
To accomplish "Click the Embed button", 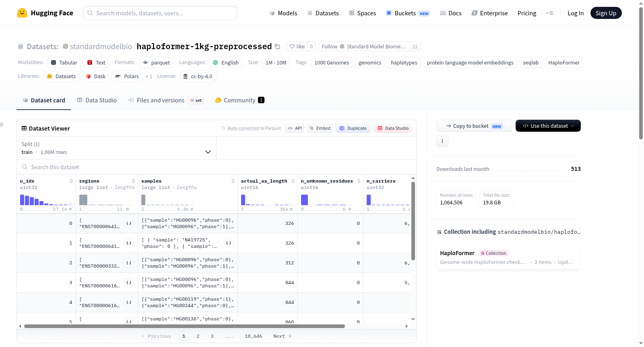I will pos(320,128).
